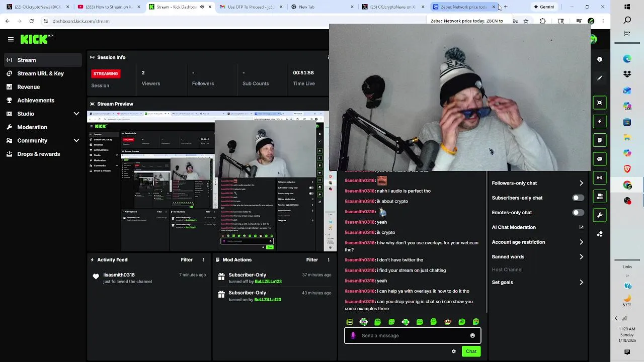This screenshot has height=362, width=644.
Task: Open AI Chat Moderation external link icon
Action: [581, 227]
